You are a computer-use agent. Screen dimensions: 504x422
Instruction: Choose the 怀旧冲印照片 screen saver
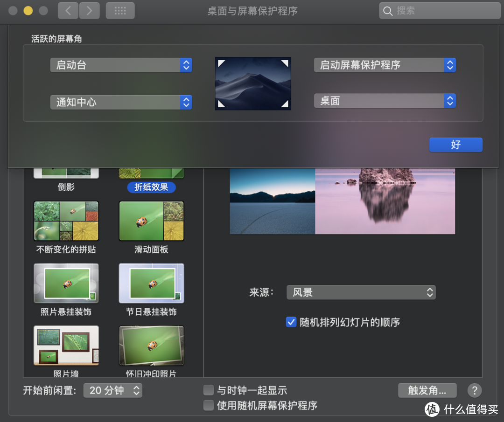[151, 345]
